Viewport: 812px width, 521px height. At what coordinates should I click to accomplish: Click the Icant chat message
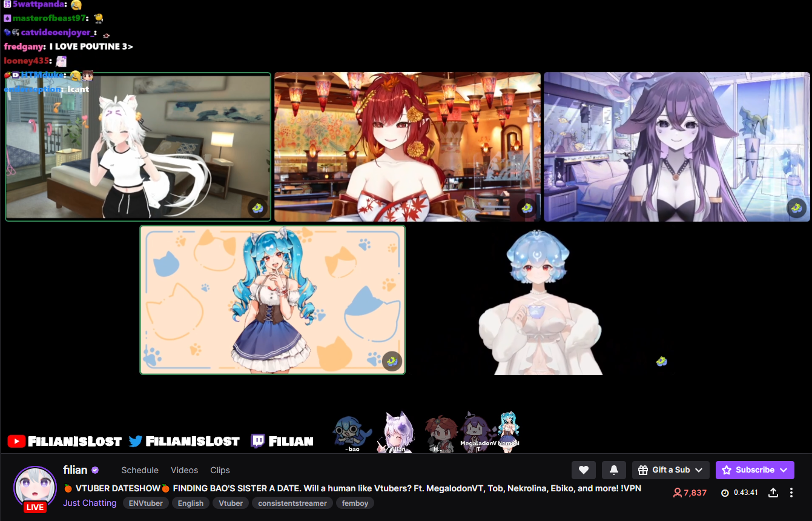coord(78,89)
